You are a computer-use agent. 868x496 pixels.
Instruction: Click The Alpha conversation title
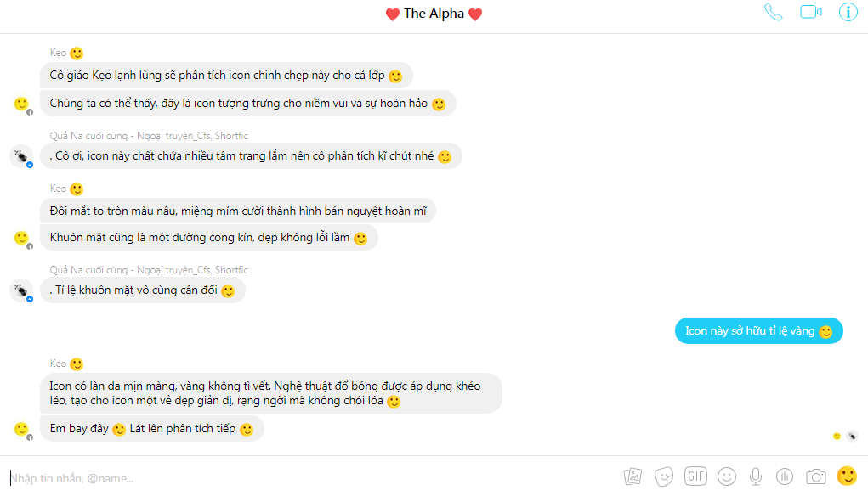coord(434,14)
